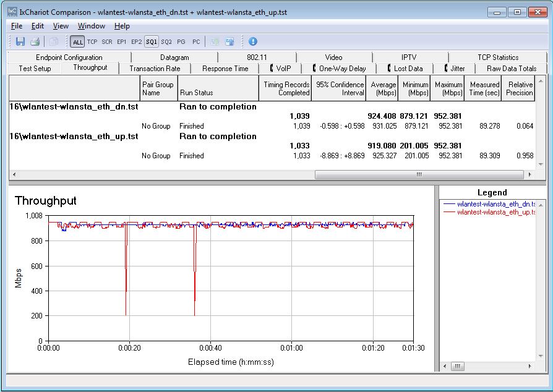Image resolution: width=553 pixels, height=392 pixels.
Task: Click the legend horizontal scrollbar thumb
Action: pyautogui.click(x=457, y=366)
